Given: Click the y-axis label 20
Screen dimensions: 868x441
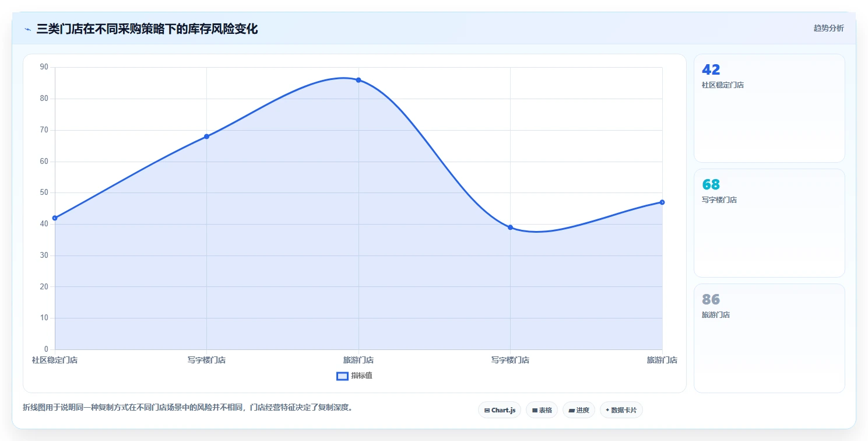Looking at the screenshot, I should (44, 286).
